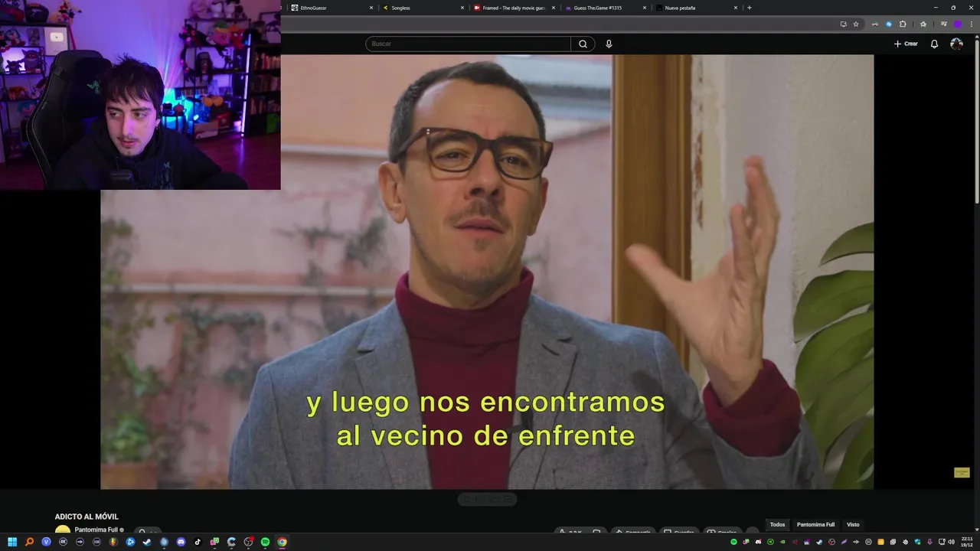The height and width of the screenshot is (551, 980).
Task: Click the Spotify icon in system tray
Action: (733, 542)
